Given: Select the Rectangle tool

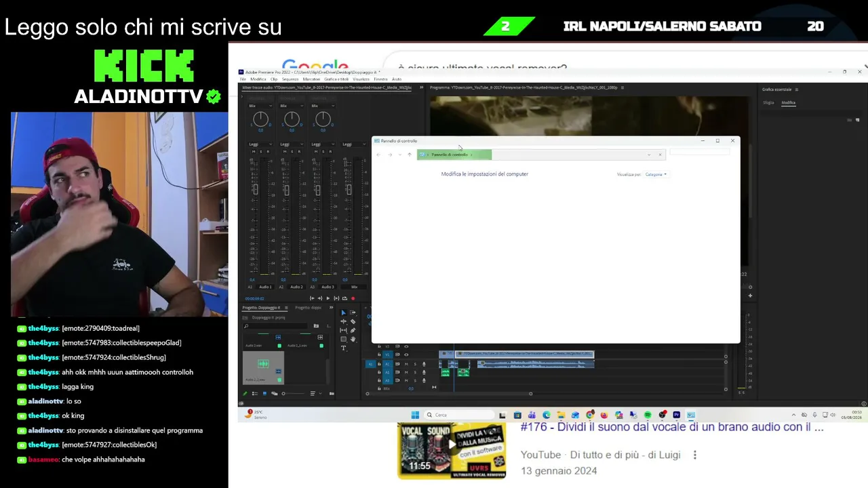Looking at the screenshot, I should pyautogui.click(x=343, y=339).
